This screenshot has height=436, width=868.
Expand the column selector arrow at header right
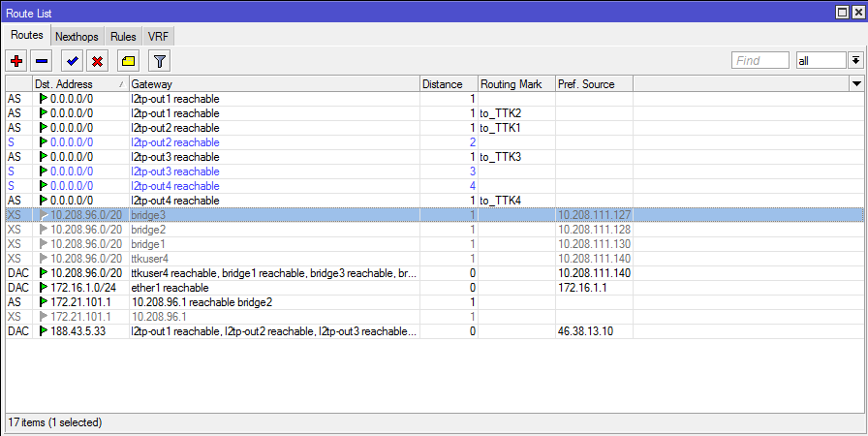(x=855, y=84)
